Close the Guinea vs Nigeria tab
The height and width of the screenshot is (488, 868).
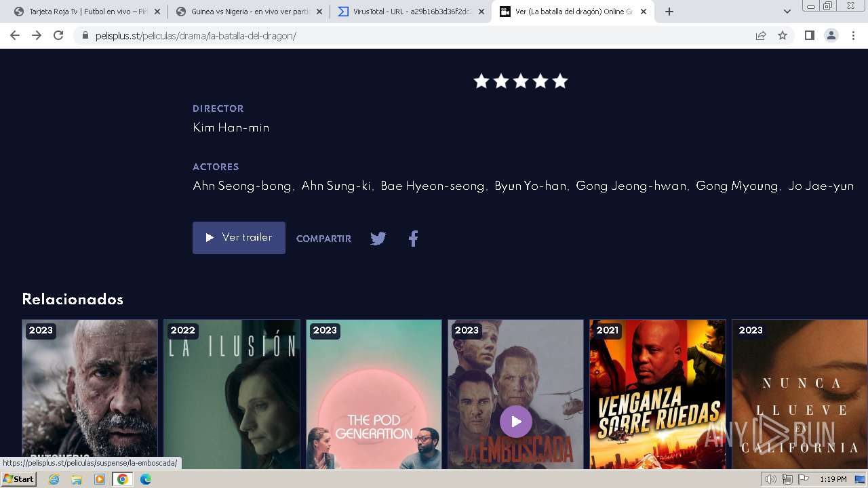tap(319, 12)
